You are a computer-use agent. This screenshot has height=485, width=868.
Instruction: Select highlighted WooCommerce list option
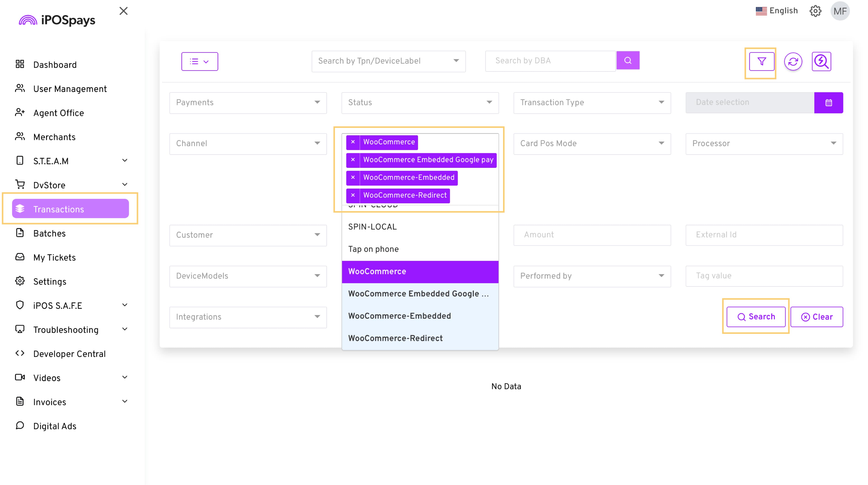pos(420,272)
